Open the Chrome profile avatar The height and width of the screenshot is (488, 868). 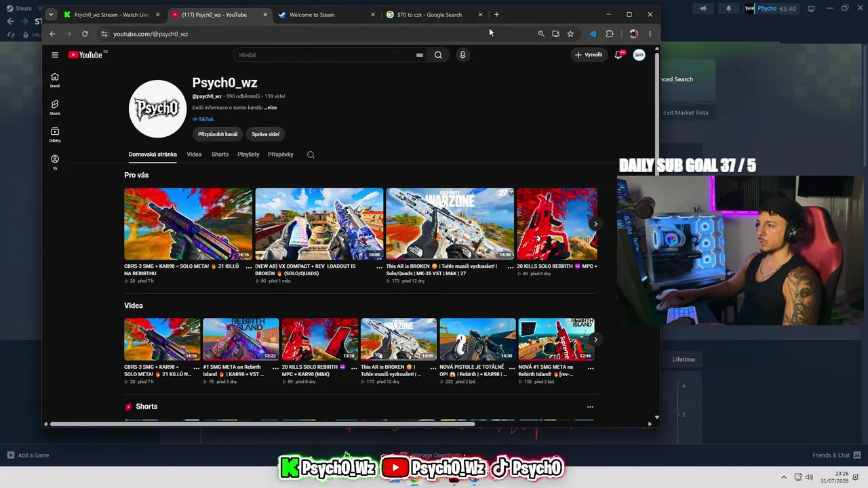point(633,34)
